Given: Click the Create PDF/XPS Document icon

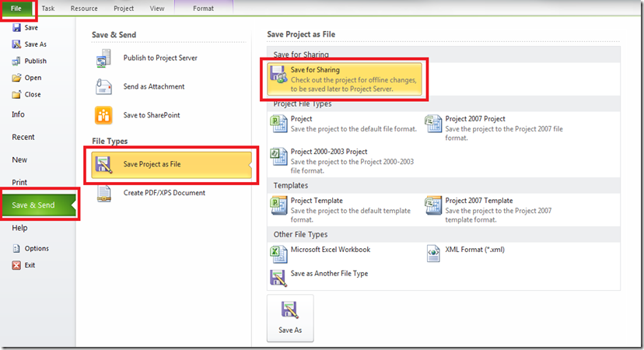Looking at the screenshot, I should (x=104, y=193).
